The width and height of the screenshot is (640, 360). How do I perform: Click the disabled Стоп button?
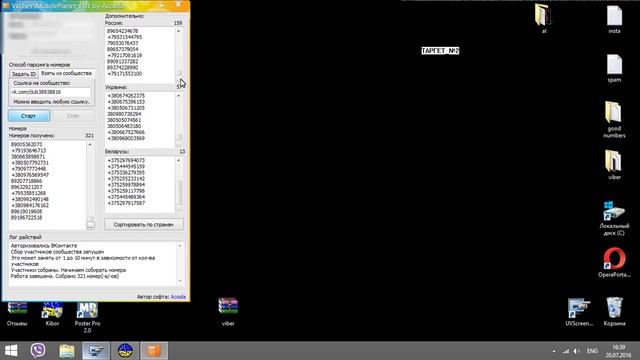pyautogui.click(x=73, y=116)
